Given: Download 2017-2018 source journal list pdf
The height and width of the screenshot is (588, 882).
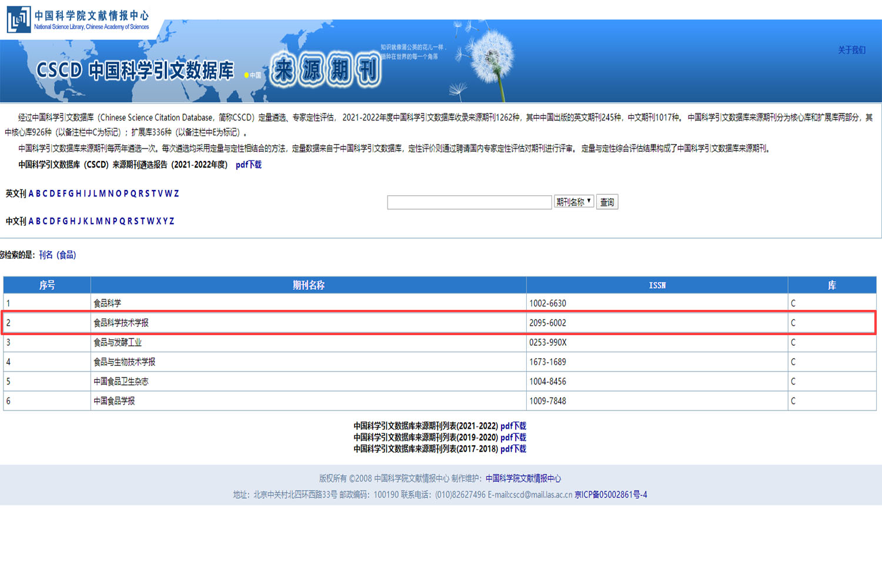Looking at the screenshot, I should 513,449.
